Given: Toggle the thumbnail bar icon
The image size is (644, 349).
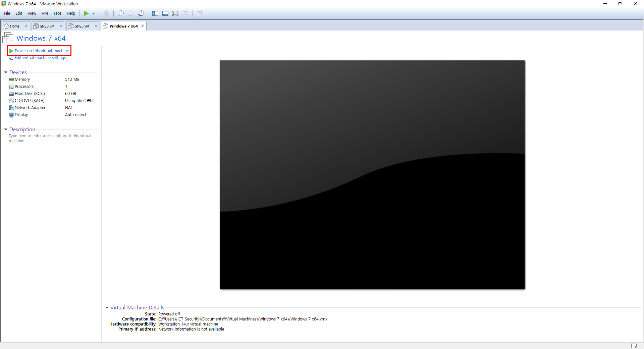Looking at the screenshot, I should tap(165, 13).
